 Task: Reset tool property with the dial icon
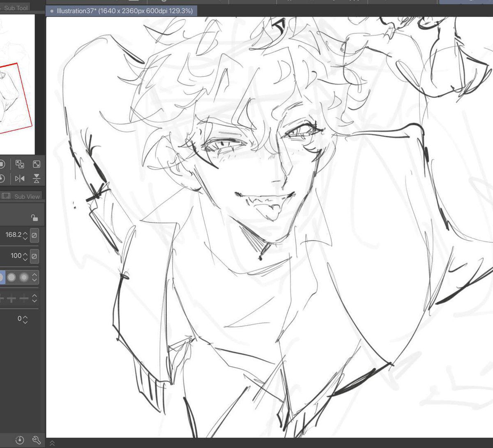click(20, 440)
